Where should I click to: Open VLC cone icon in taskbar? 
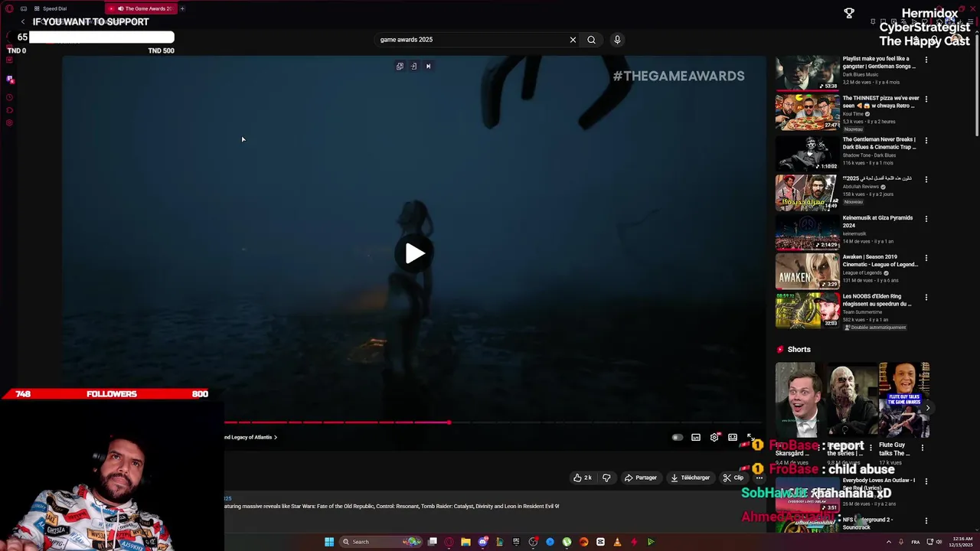[x=617, y=542]
